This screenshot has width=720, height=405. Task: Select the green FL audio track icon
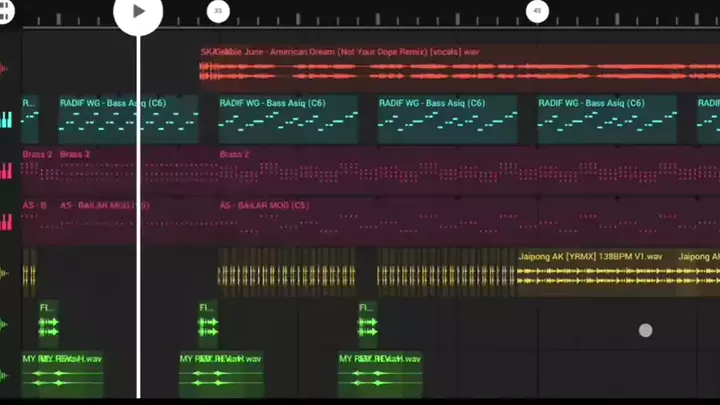[x=5, y=324]
